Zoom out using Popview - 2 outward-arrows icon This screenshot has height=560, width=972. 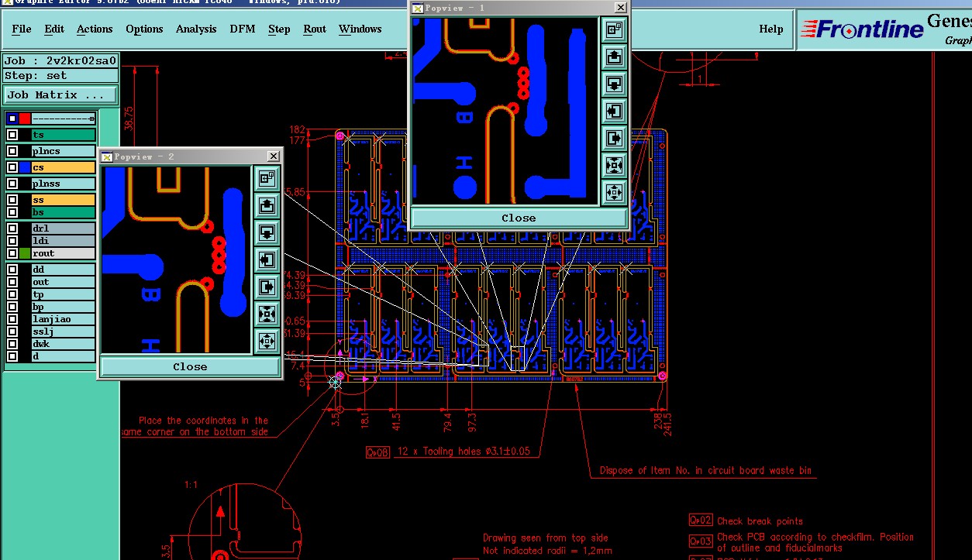(267, 341)
